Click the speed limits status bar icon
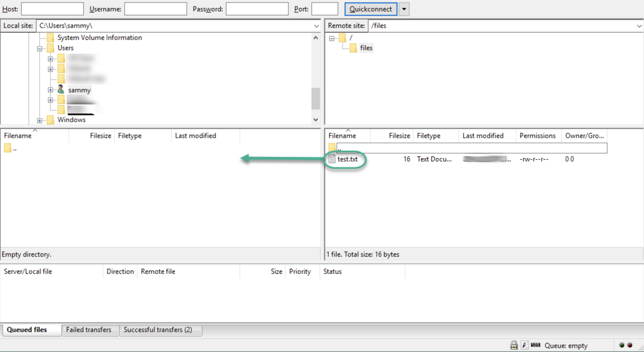644x352 pixels. point(536,345)
